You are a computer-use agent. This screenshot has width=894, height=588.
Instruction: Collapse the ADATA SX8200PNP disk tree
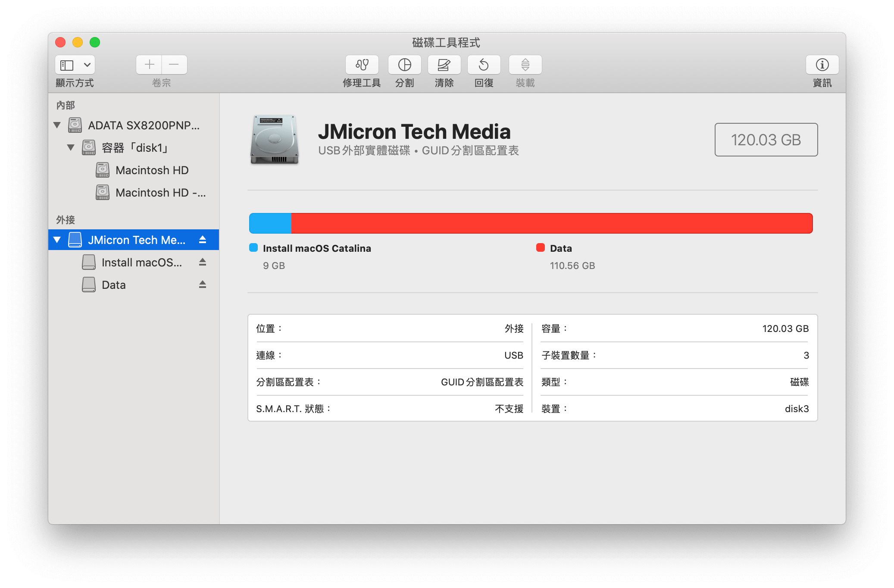click(x=57, y=125)
